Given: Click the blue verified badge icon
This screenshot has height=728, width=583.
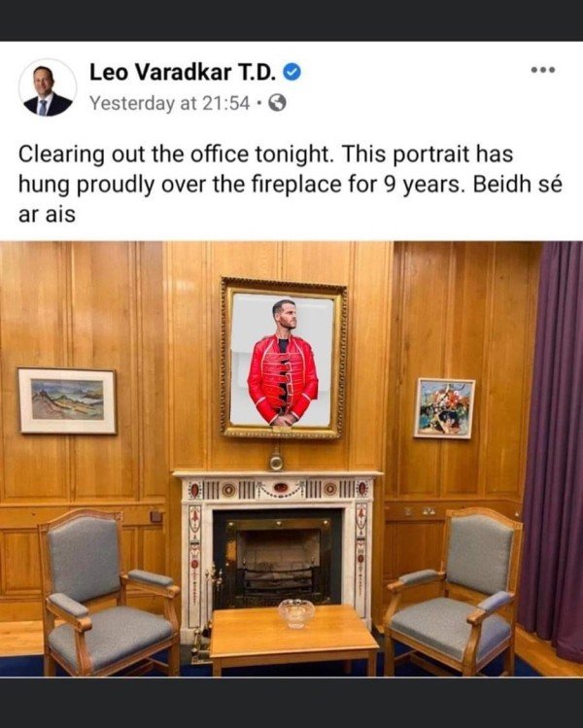Looking at the screenshot, I should click(x=291, y=72).
